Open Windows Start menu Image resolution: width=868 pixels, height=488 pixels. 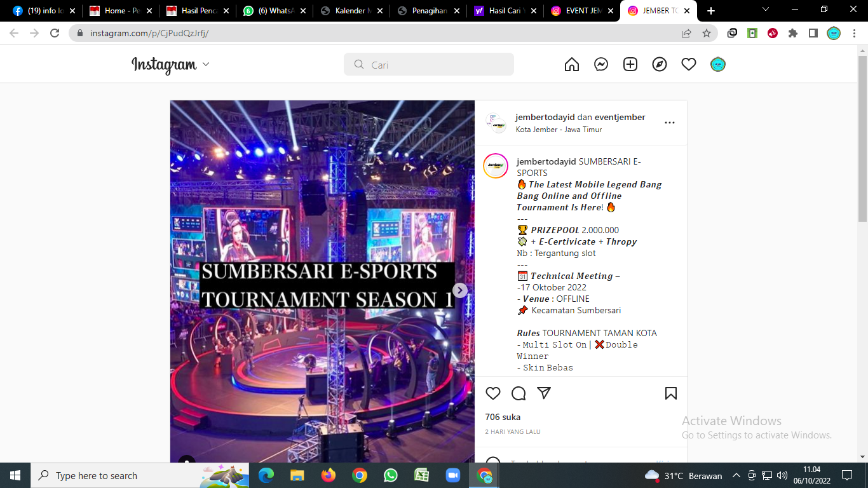[x=15, y=475]
